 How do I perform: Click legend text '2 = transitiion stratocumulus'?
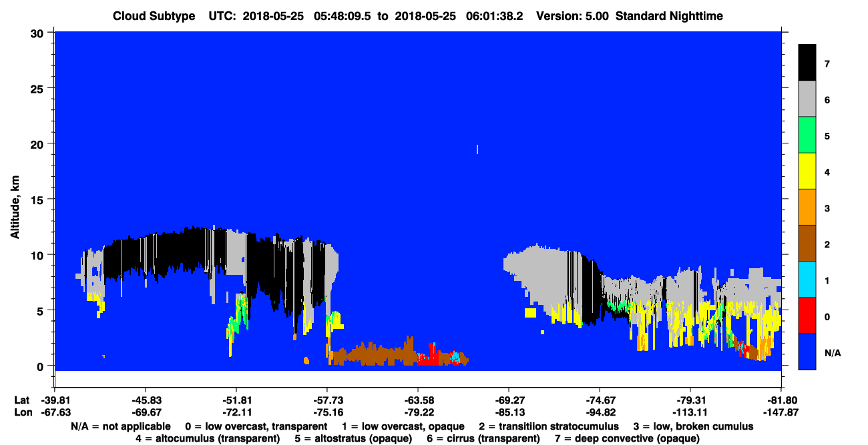[x=549, y=426]
